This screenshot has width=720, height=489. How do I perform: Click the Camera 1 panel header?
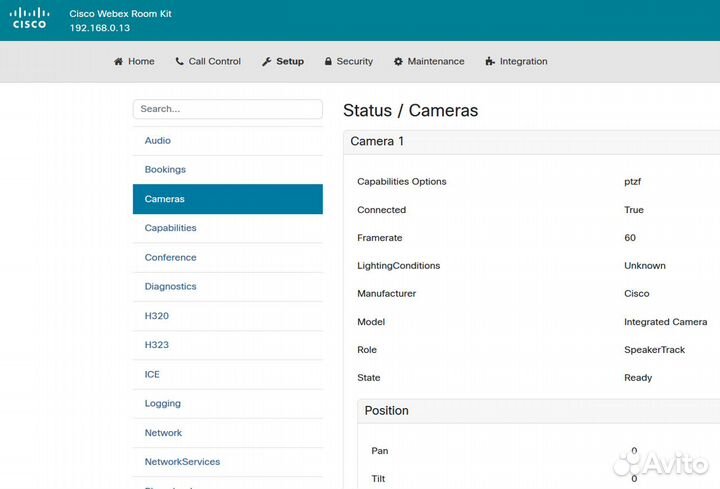[531, 141]
